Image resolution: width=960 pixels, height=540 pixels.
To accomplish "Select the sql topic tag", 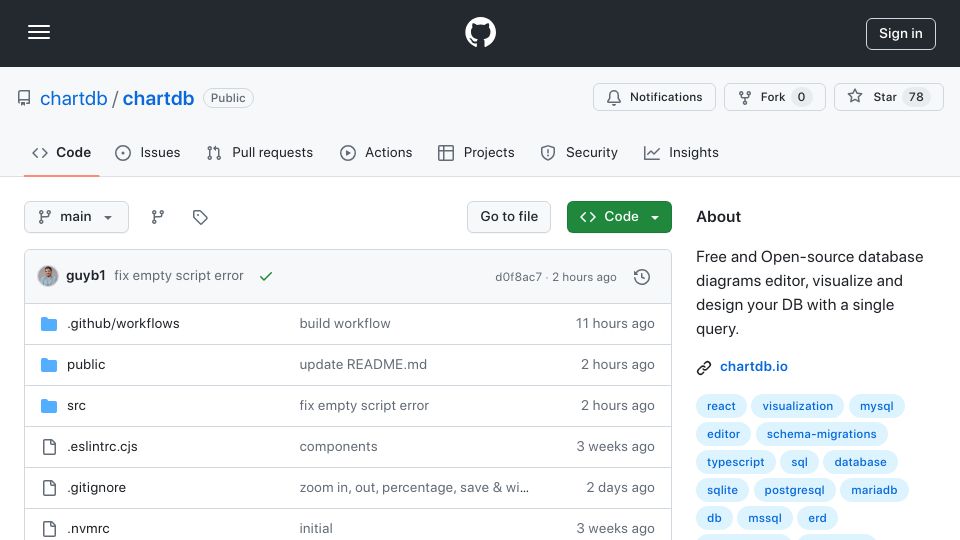I will [799, 462].
